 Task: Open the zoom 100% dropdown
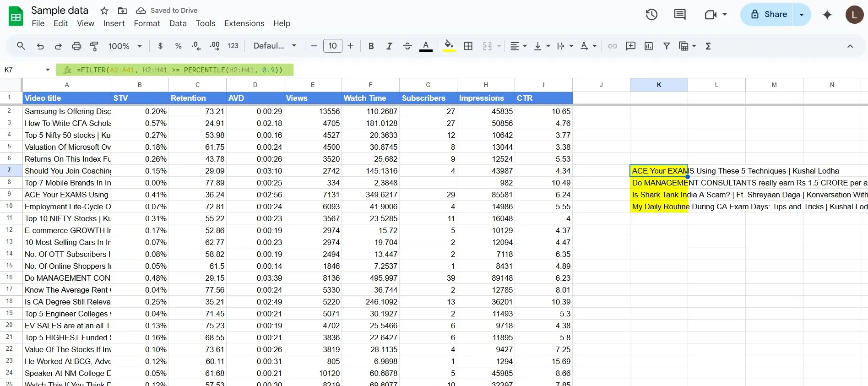[125, 46]
